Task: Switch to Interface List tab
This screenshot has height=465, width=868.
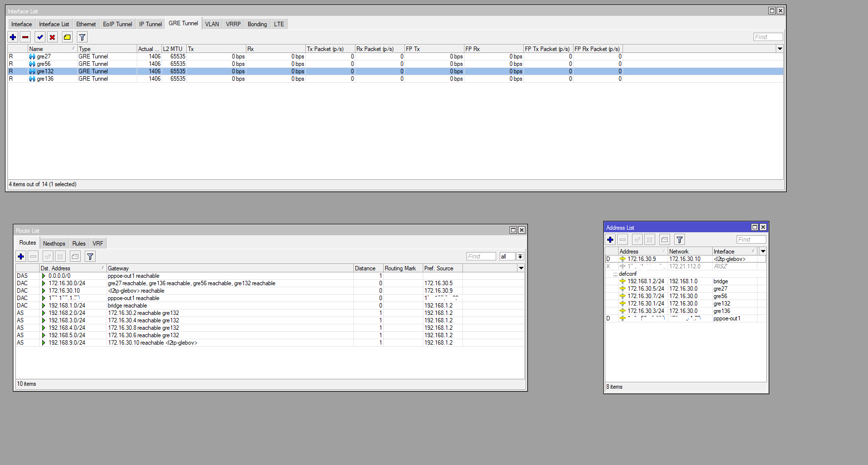Action: [54, 24]
